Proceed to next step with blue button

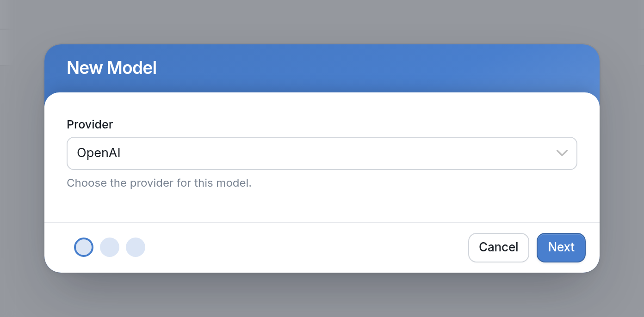561,247
